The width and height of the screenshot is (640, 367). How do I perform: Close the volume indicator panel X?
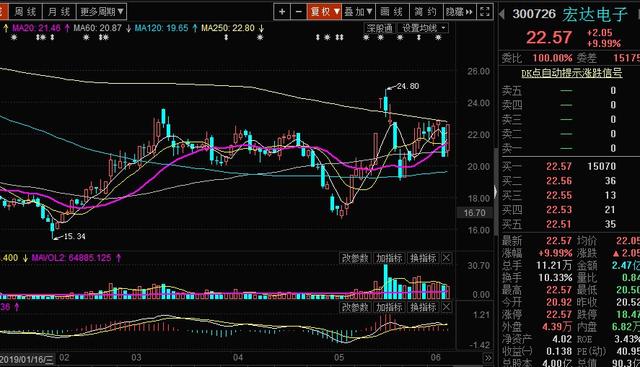point(447,258)
